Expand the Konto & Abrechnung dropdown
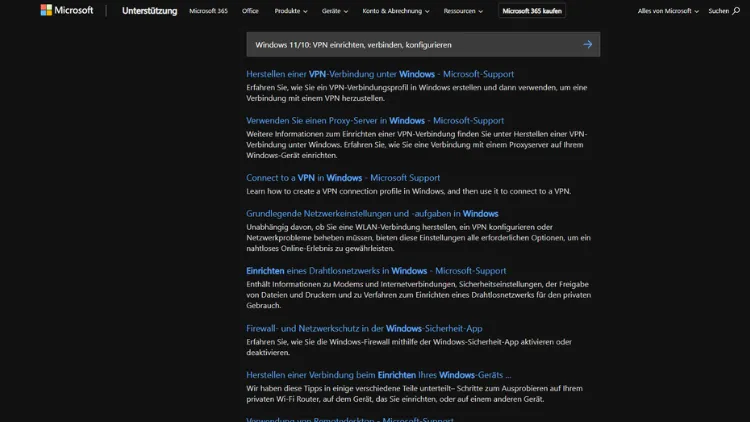Viewport: 750px width, 422px height. coord(396,11)
